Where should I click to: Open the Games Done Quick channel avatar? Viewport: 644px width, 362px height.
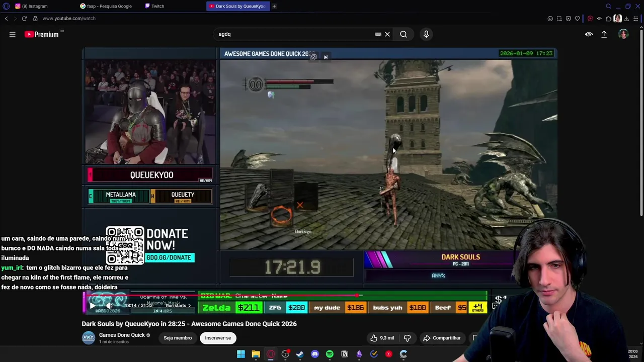pos(89,338)
